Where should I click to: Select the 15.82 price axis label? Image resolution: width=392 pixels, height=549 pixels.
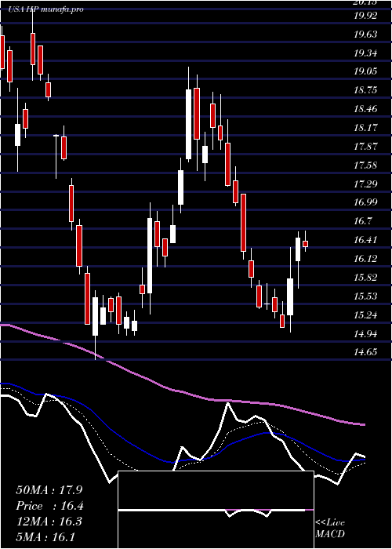[366, 278]
